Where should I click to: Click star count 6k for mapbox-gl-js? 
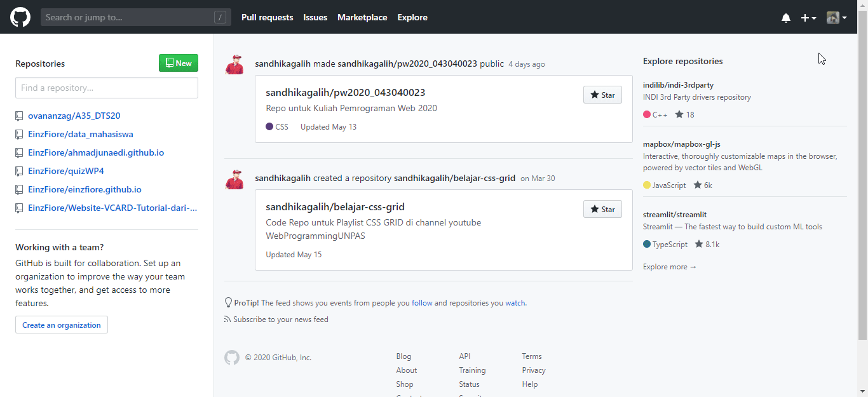coord(703,185)
